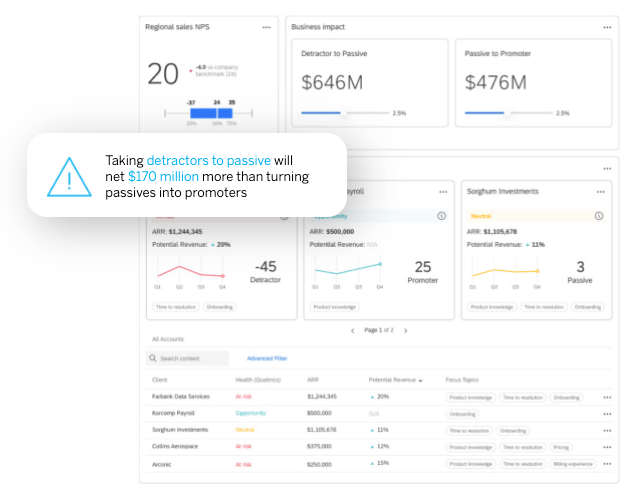This screenshot has height=498, width=634.
Task: Click the All Accounts heading
Action: click(x=167, y=339)
